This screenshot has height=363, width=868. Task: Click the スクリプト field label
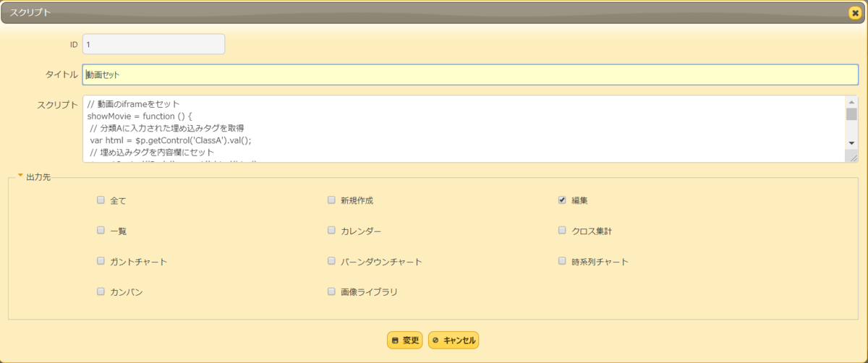[57, 105]
